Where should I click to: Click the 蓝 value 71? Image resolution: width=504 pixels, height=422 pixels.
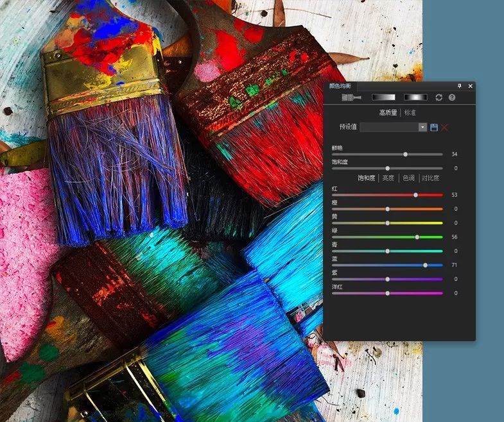pos(454,266)
